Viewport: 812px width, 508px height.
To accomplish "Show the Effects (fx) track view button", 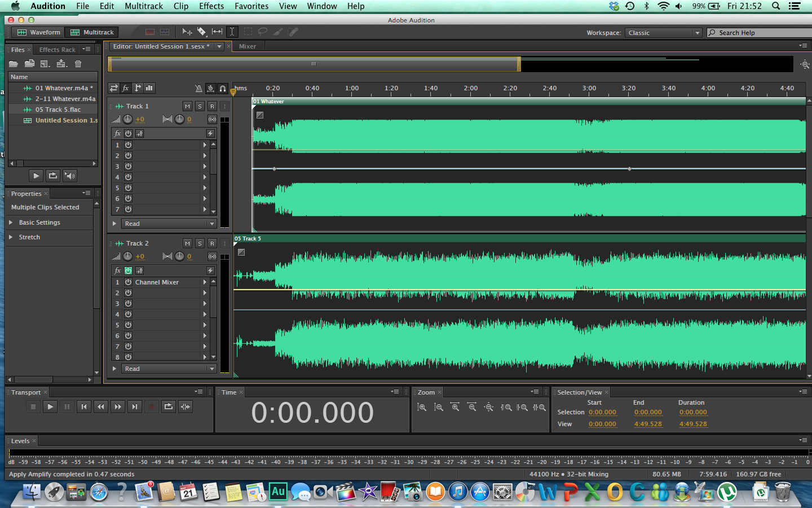I will point(126,88).
